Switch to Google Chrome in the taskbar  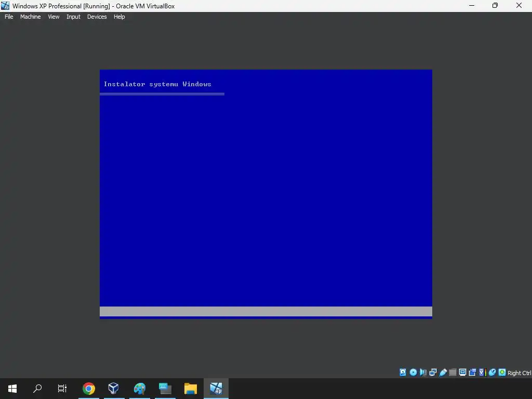[x=89, y=389]
